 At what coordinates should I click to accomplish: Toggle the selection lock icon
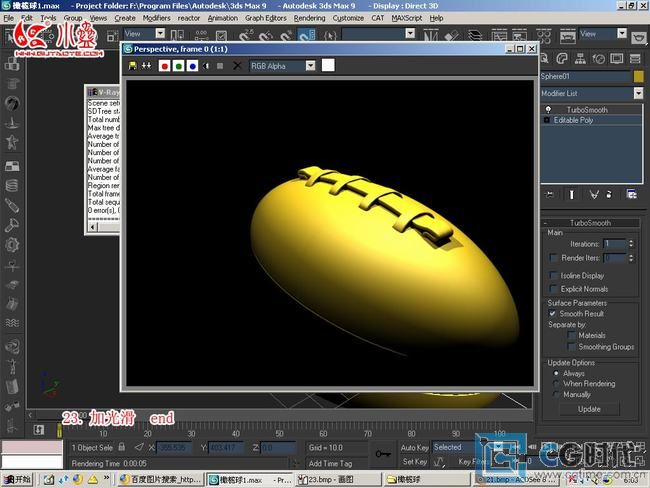click(121, 447)
